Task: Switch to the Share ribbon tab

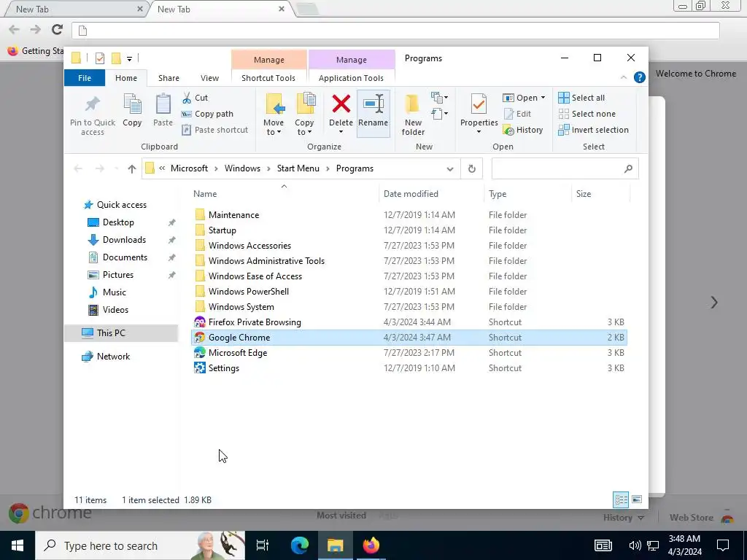Action: 169,78
